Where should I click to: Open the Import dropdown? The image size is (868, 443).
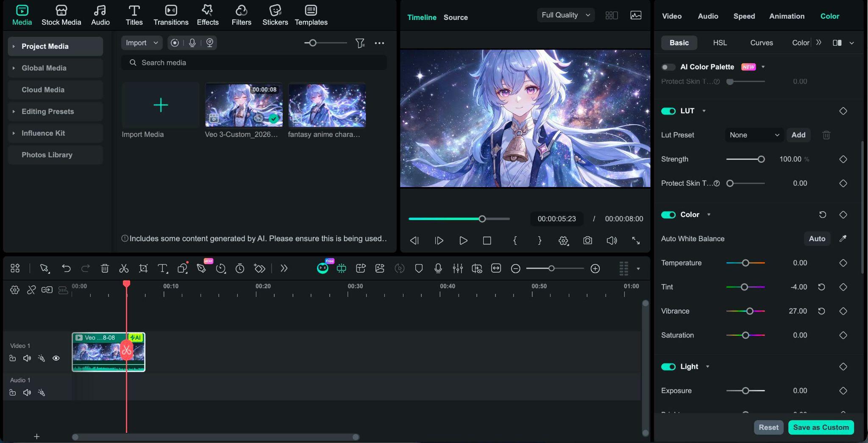[142, 43]
